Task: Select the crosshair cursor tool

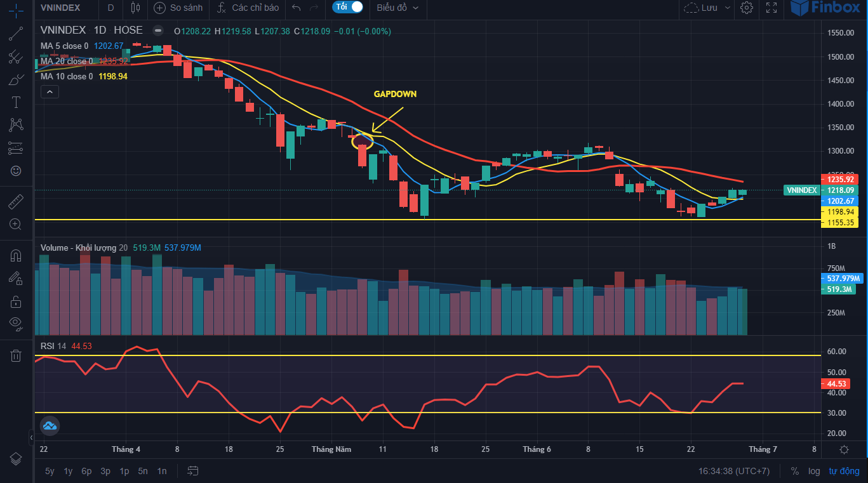Action: tap(16, 11)
